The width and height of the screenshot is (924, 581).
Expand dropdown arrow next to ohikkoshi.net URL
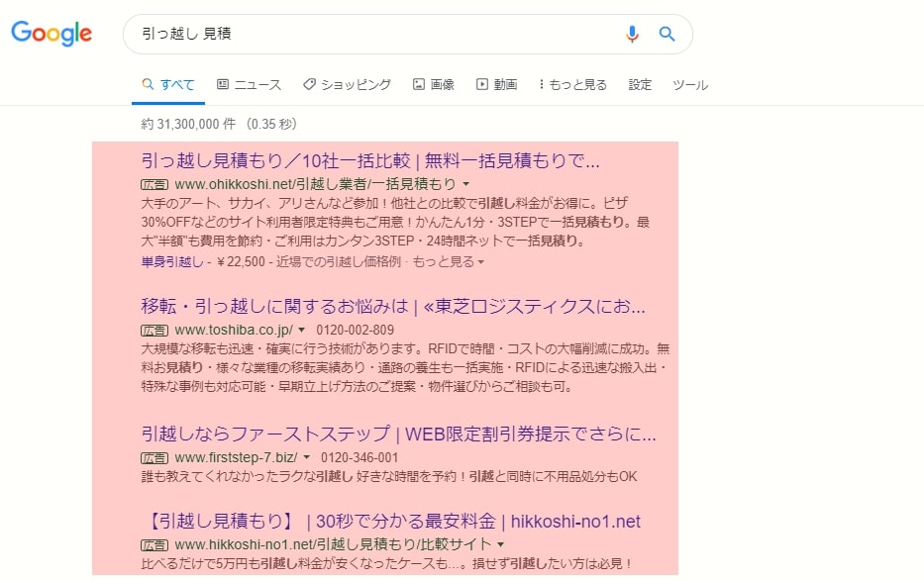tap(466, 184)
